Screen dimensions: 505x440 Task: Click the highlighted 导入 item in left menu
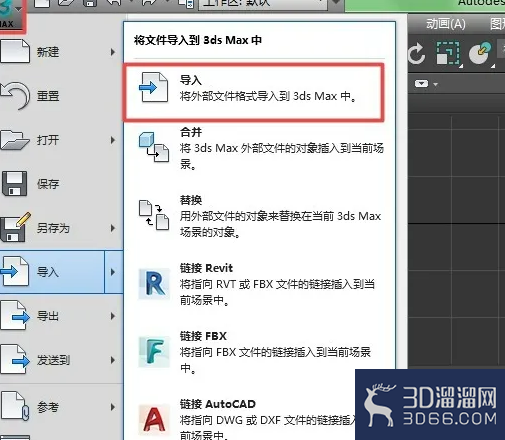click(x=52, y=272)
